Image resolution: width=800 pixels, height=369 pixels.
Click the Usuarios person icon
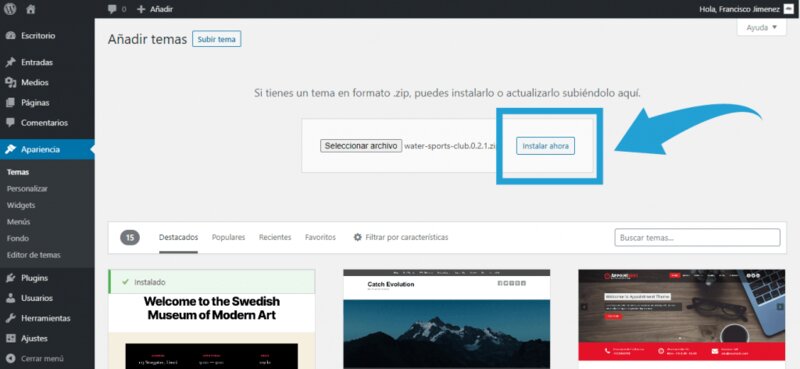tap(10, 298)
